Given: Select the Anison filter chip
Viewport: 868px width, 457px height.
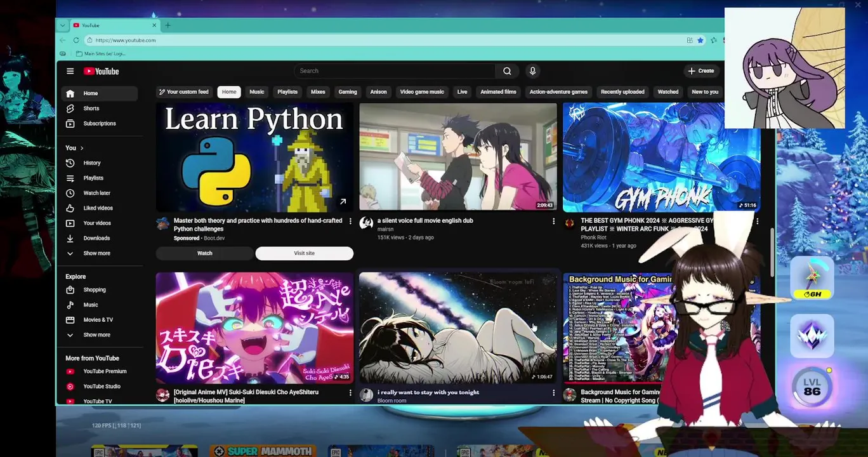Looking at the screenshot, I should (378, 92).
